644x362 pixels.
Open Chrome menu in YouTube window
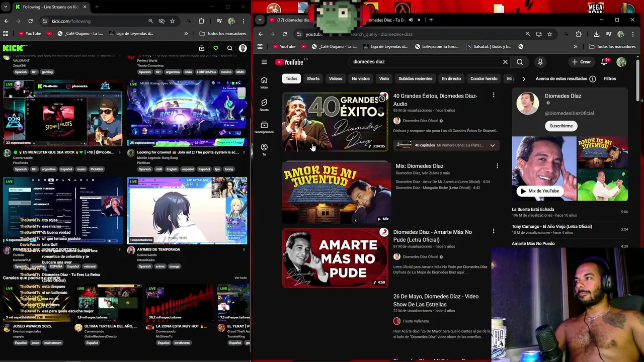point(632,34)
